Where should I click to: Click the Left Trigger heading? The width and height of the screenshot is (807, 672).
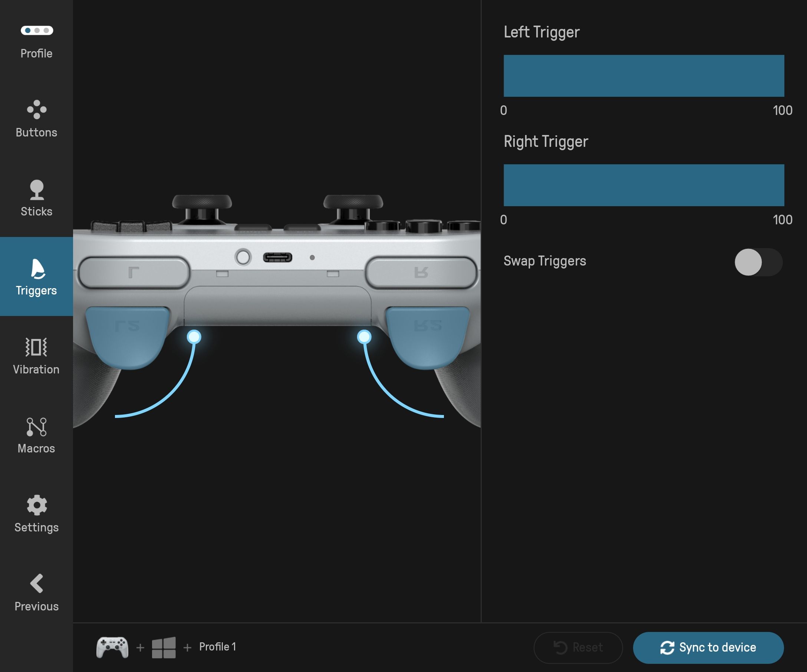click(x=541, y=32)
